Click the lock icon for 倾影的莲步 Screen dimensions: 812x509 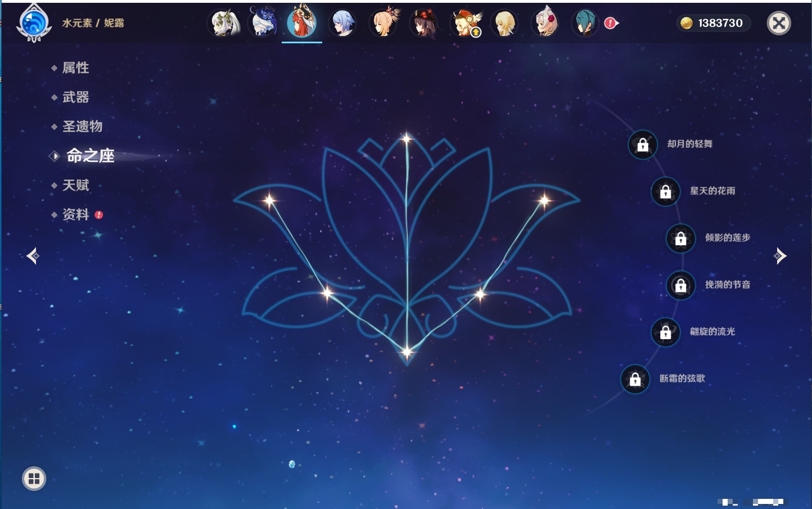point(681,238)
